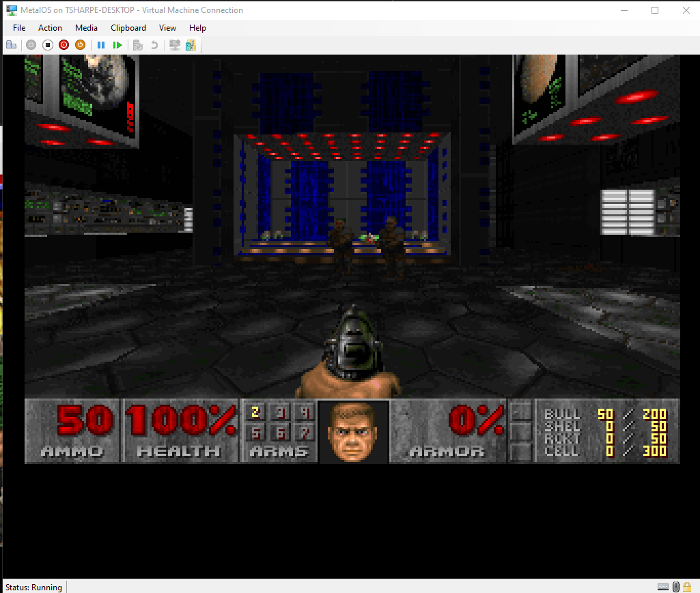Open the Action menu
Viewport: 700px width, 593px height.
point(50,28)
